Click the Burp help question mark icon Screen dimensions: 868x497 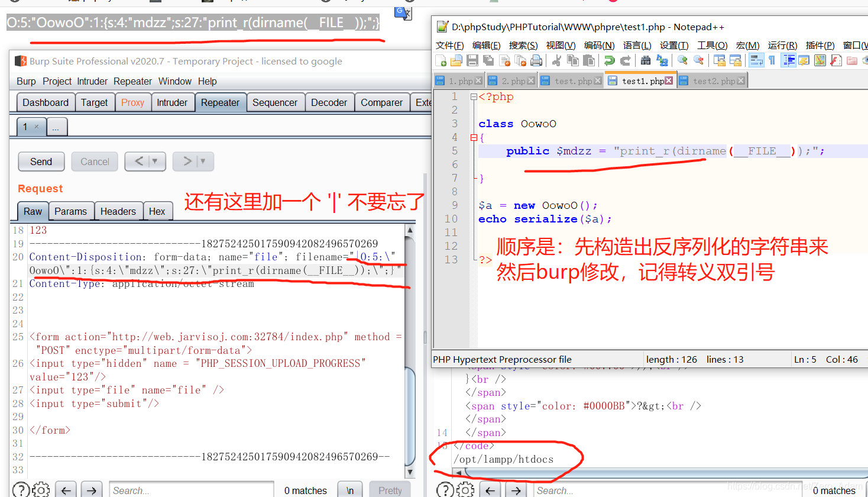[x=21, y=490]
